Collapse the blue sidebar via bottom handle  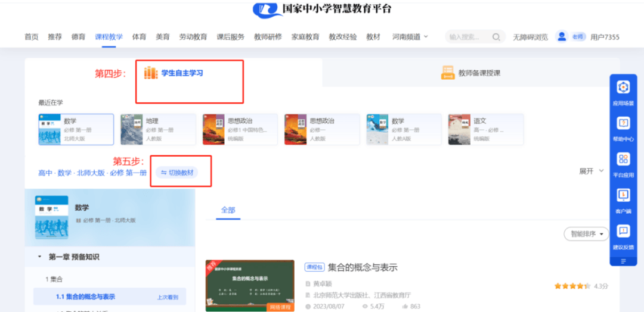(623, 261)
